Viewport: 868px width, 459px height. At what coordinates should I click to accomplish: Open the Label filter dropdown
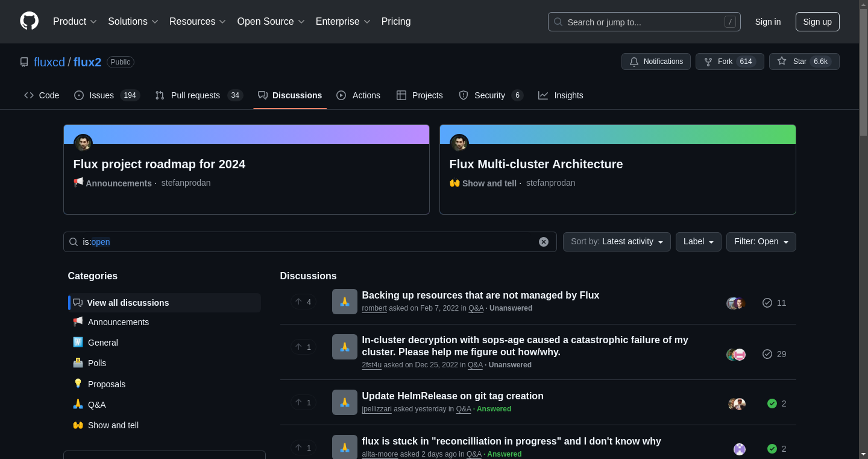(698, 242)
